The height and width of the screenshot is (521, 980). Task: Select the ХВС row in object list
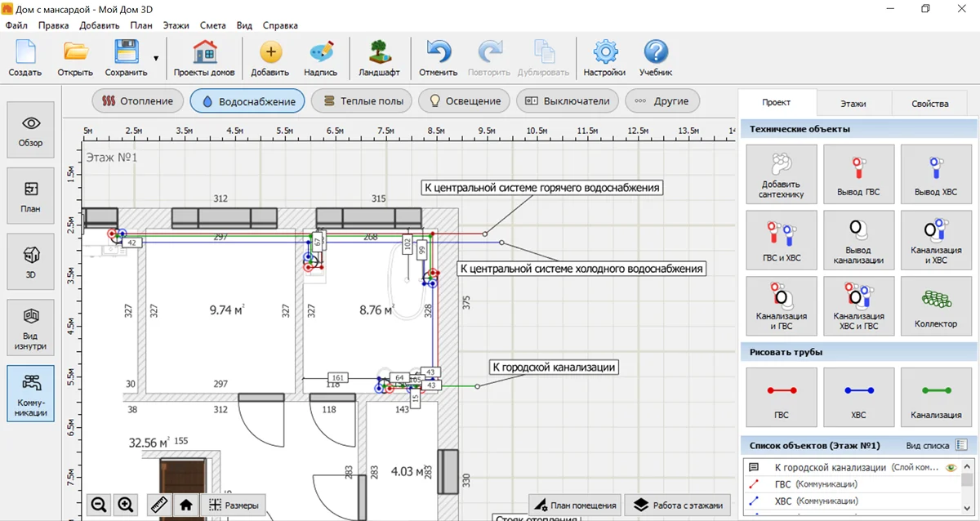(852, 501)
